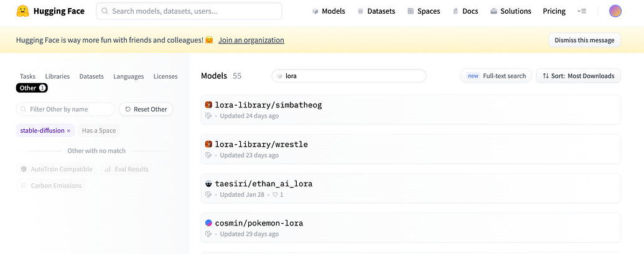
Task: Click the lora-library/wrestle avatar icon
Action: point(209,144)
